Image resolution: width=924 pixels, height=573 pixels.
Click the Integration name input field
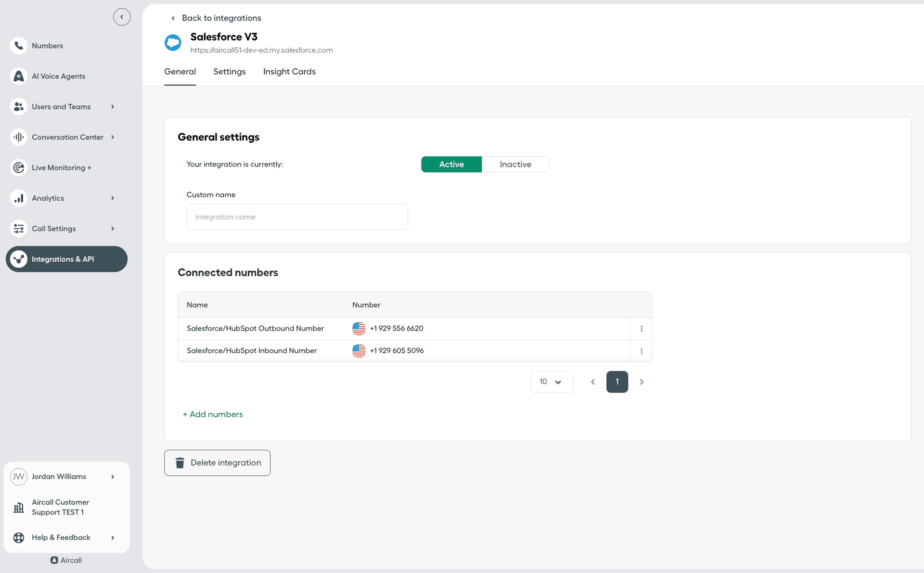pos(297,217)
